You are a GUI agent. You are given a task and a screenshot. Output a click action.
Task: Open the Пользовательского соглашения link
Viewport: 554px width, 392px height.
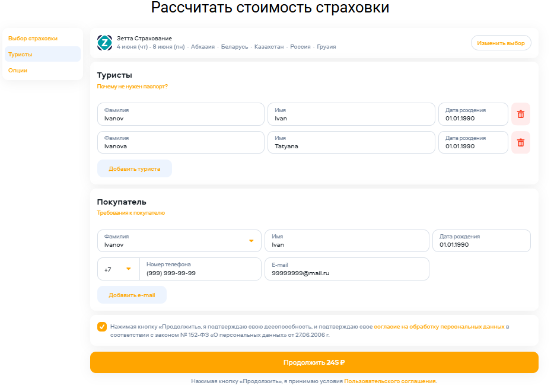(390, 381)
